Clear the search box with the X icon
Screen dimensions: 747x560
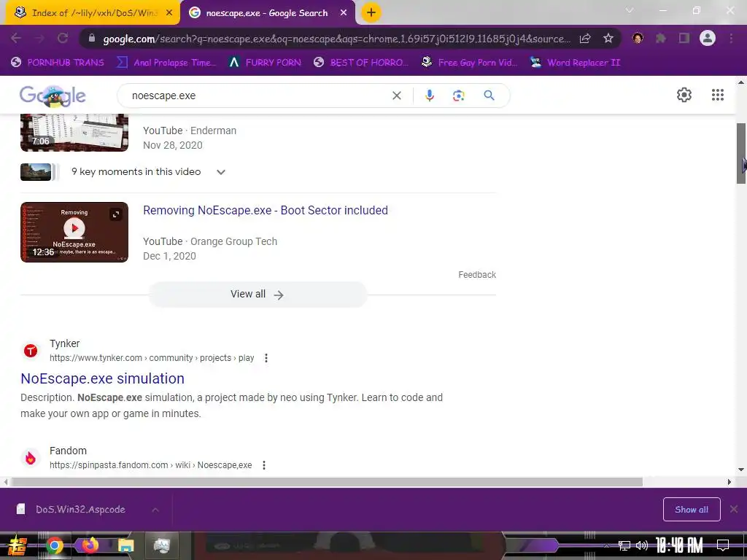click(x=396, y=96)
